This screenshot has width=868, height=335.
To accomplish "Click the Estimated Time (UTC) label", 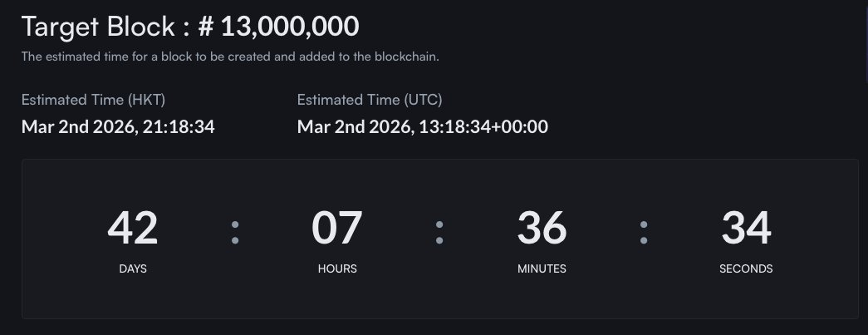I will pyautogui.click(x=370, y=101).
